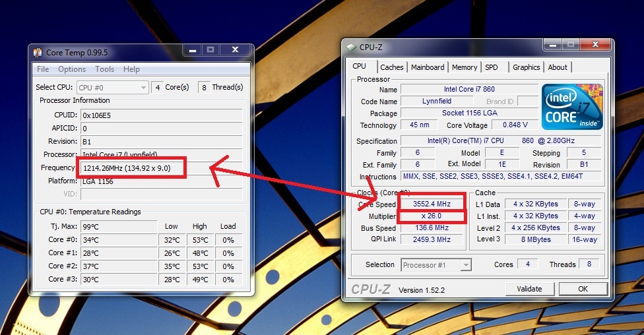Screen dimensions: 644x335
Task: Select the CPU tab in CPU-Z
Action: [360, 66]
